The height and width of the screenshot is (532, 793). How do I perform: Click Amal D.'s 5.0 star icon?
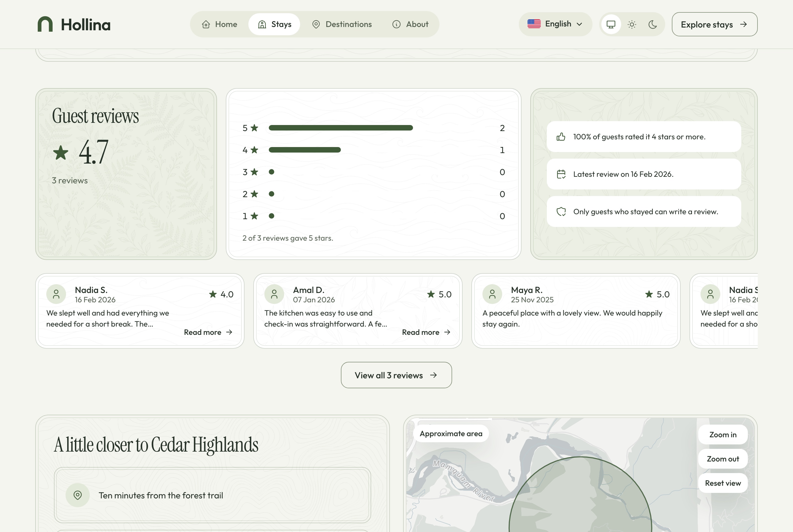[x=431, y=294]
